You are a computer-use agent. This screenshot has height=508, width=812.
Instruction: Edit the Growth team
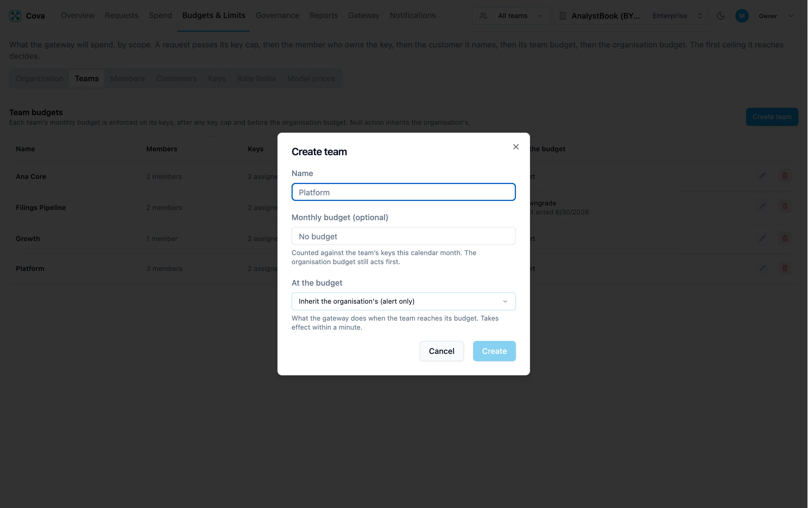pos(762,238)
